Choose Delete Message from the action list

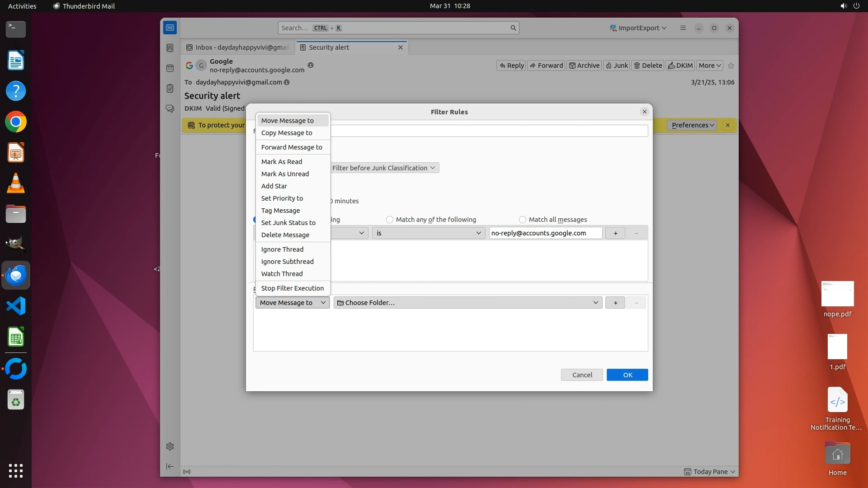pyautogui.click(x=285, y=235)
